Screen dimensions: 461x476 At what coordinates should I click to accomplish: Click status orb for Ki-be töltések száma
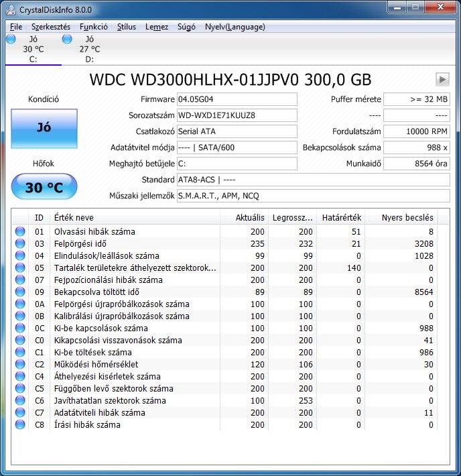point(20,352)
